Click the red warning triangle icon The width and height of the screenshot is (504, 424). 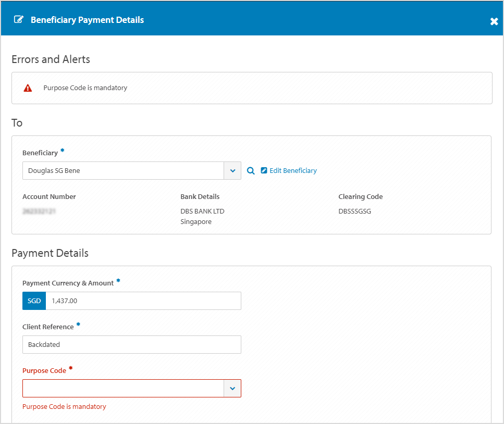pyautogui.click(x=28, y=88)
